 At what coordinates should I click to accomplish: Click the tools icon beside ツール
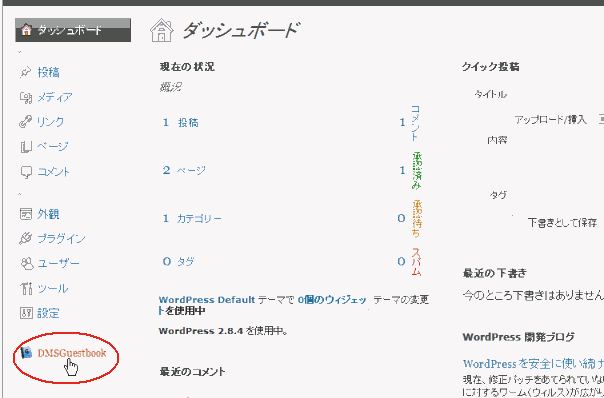point(25,288)
